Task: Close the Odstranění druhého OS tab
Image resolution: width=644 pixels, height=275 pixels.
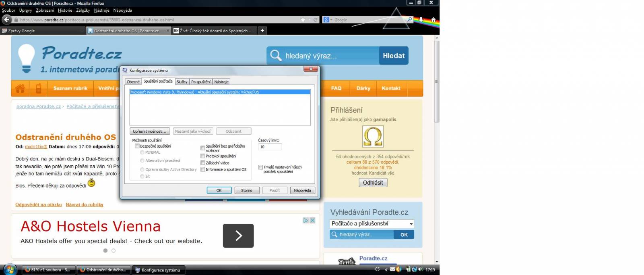Action: point(168,31)
